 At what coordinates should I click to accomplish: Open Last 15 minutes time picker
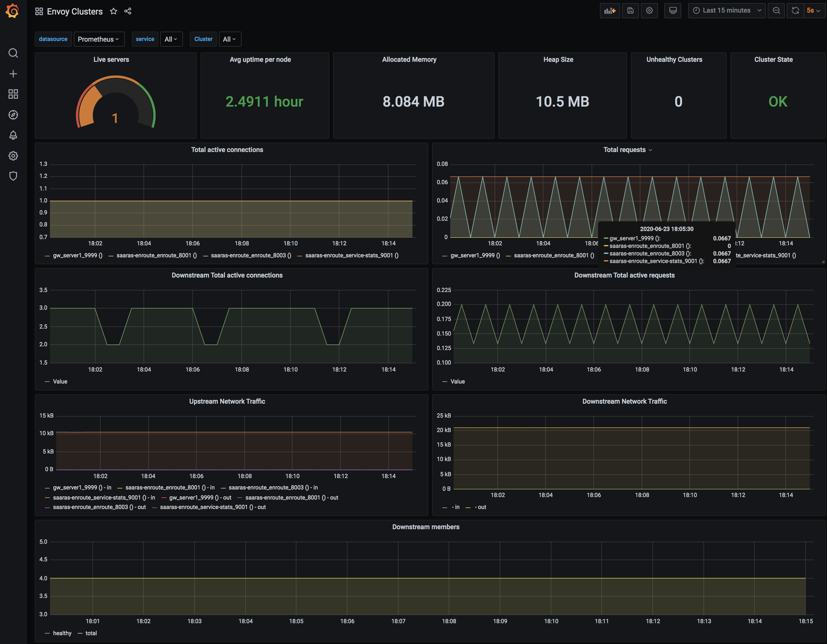pyautogui.click(x=726, y=11)
